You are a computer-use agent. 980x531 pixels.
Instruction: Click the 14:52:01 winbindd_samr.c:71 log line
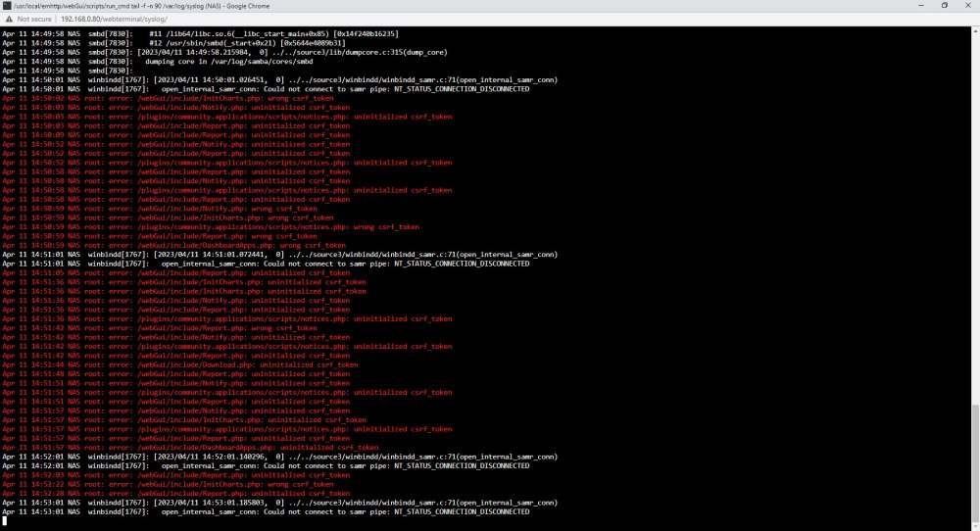[x=279, y=457]
